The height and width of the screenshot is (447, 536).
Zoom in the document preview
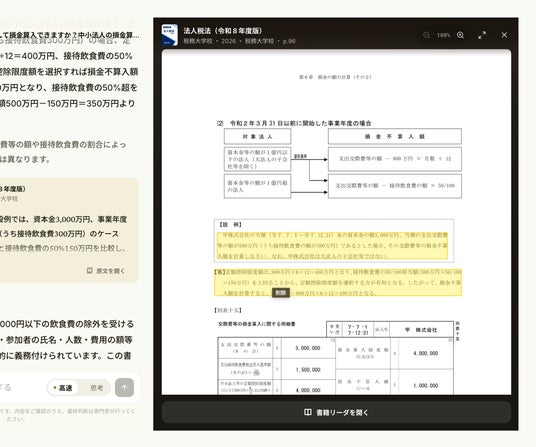pos(460,35)
